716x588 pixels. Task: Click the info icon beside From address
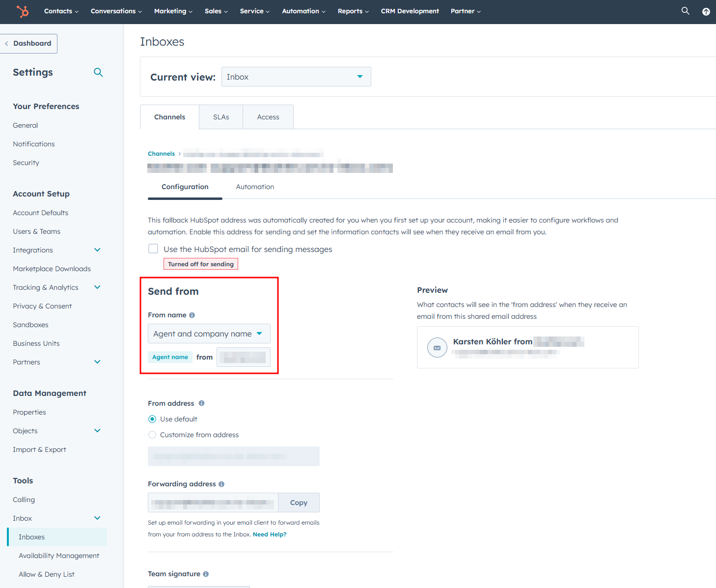pyautogui.click(x=201, y=403)
